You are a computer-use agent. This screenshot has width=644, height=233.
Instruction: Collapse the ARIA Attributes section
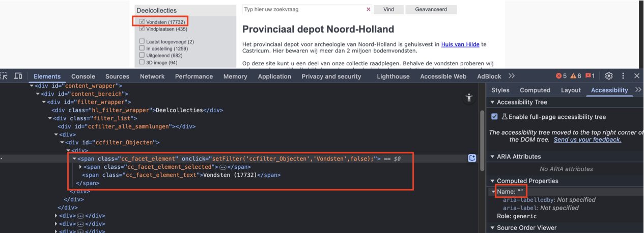(x=493, y=157)
